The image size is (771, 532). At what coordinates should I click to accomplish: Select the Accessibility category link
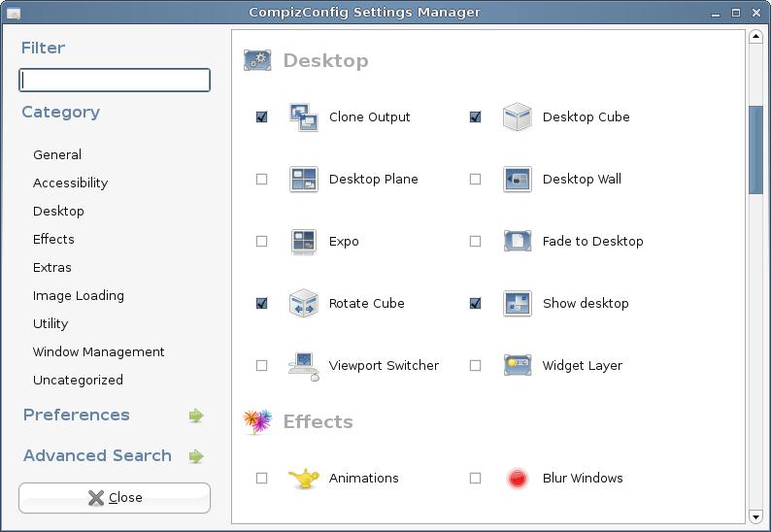(70, 183)
